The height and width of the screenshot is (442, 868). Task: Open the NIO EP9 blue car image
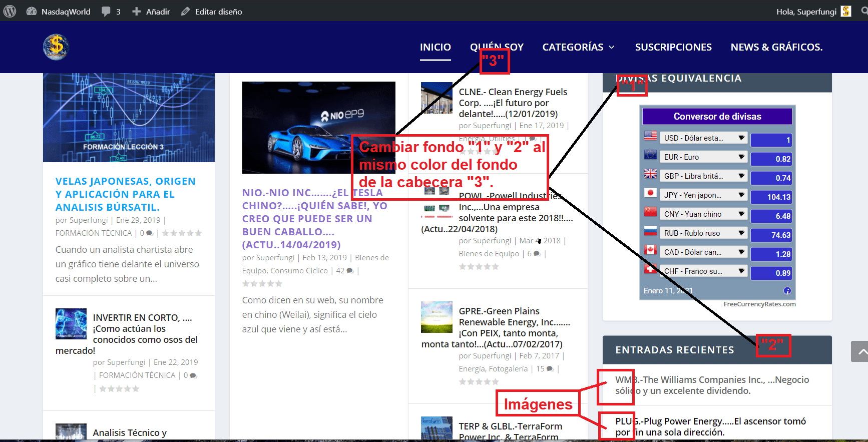coord(319,128)
